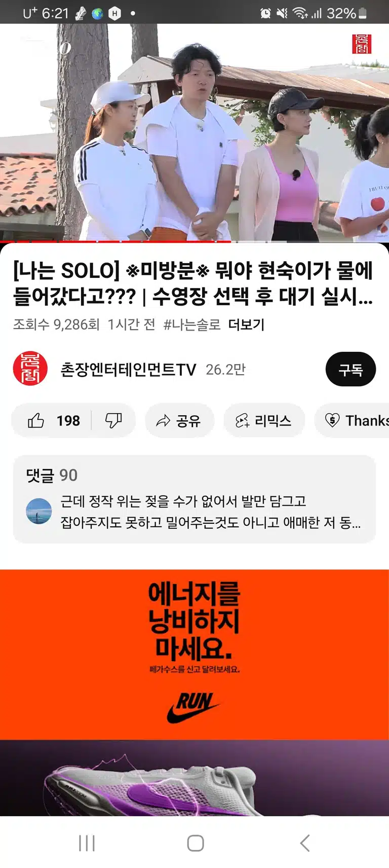Go to Android home button
This screenshot has width=389, height=868.
click(196, 843)
